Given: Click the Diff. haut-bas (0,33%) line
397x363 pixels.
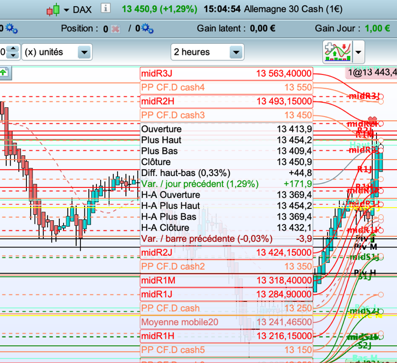Looking at the screenshot, I should point(226,173).
